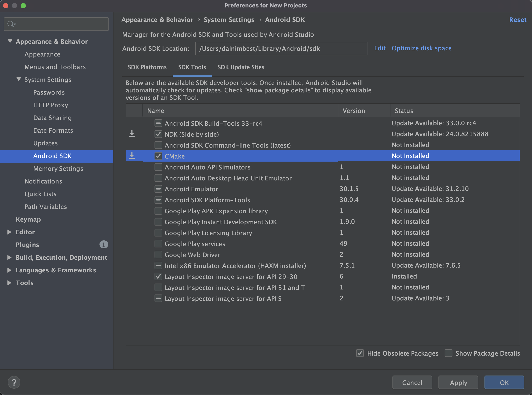Check Google Play services checkbox
Viewport: 532px width, 395px height.
158,244
